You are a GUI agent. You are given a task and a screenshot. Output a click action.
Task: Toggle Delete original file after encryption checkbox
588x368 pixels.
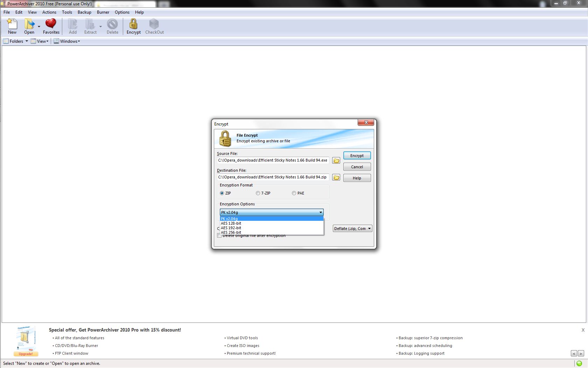tap(219, 236)
